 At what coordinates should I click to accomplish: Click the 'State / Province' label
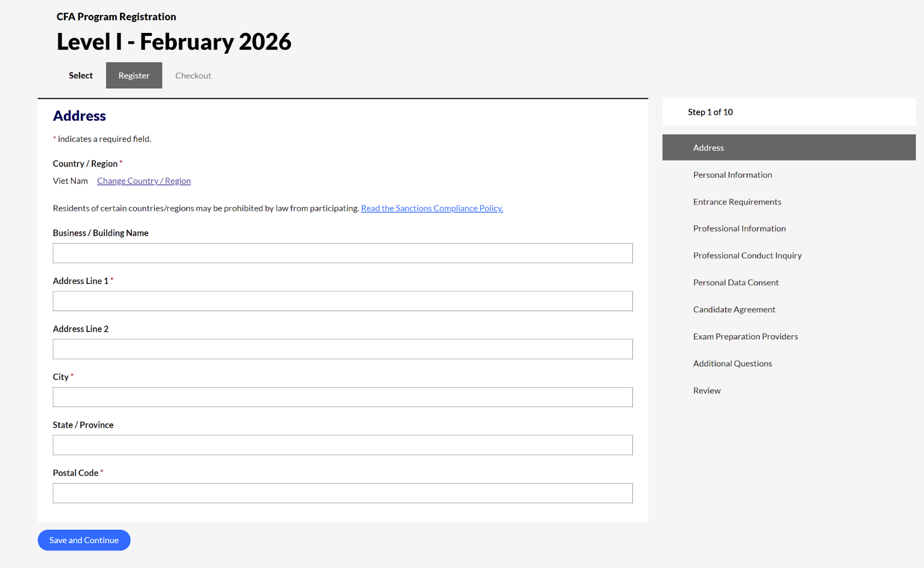(x=83, y=425)
